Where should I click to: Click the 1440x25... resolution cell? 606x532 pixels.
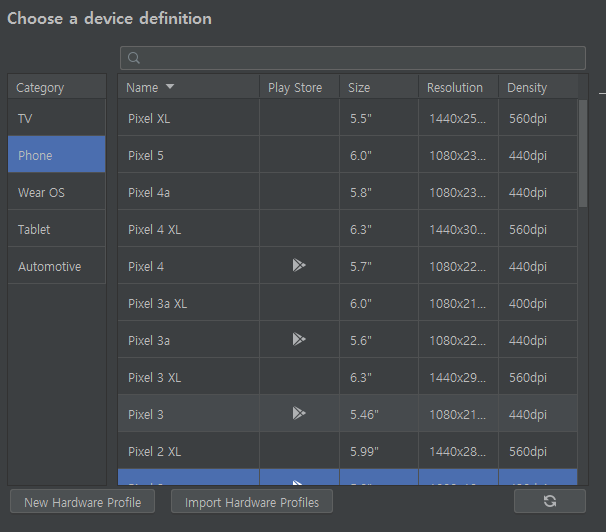(458, 118)
